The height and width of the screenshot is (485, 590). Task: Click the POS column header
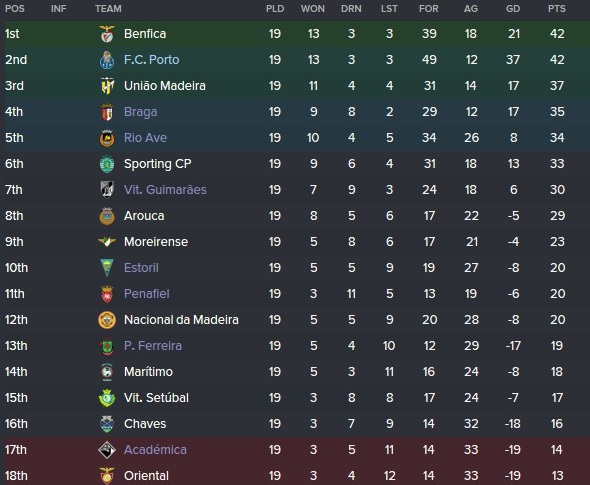(x=15, y=9)
